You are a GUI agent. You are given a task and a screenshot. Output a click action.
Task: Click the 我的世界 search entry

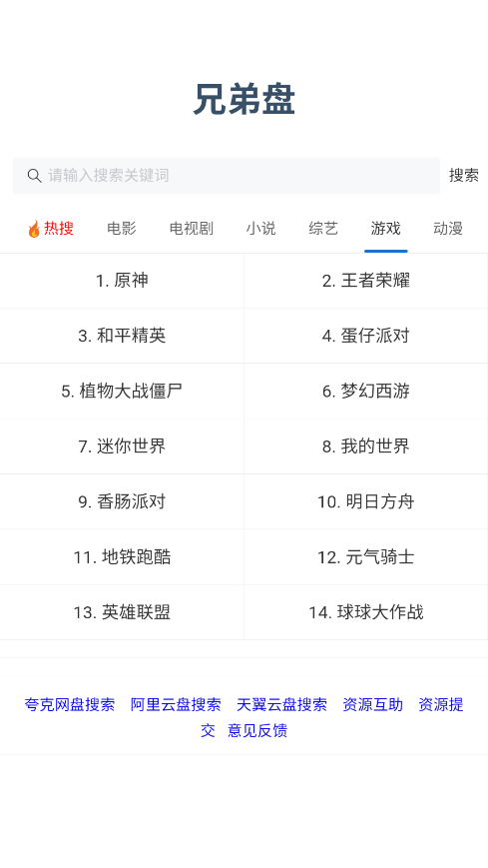(x=365, y=446)
